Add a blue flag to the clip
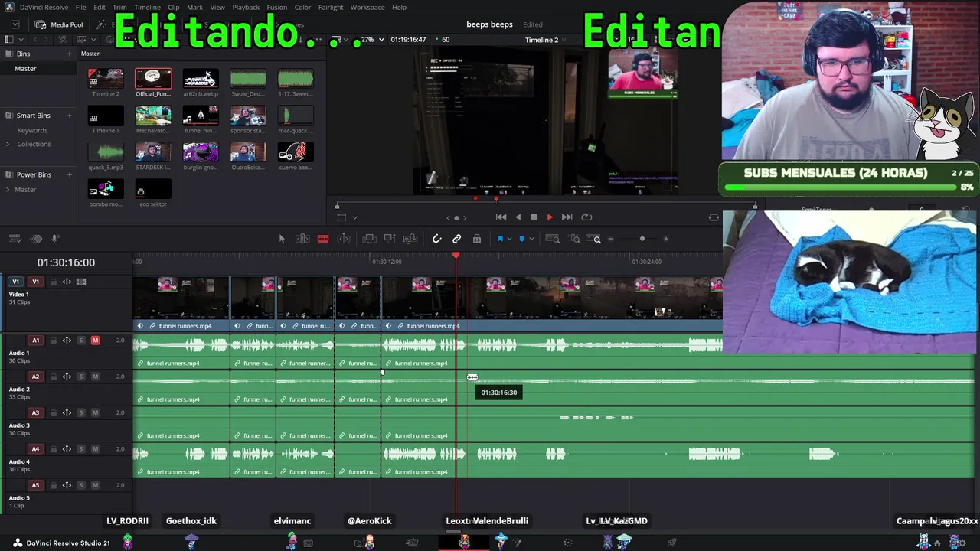 pyautogui.click(x=500, y=239)
